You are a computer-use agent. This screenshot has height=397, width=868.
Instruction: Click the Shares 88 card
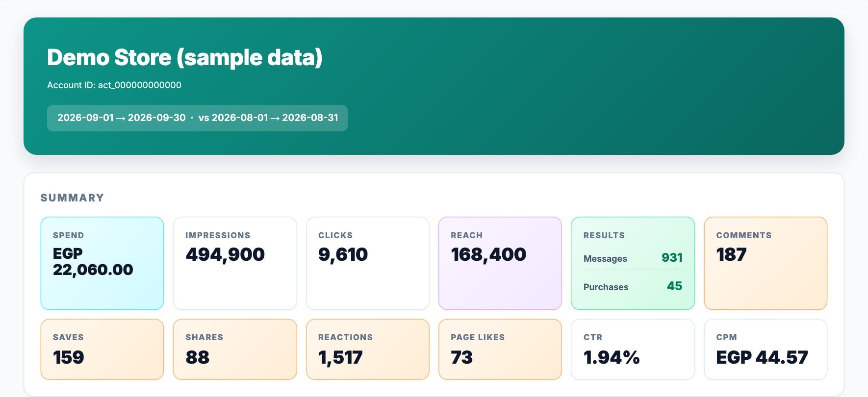pos(235,349)
